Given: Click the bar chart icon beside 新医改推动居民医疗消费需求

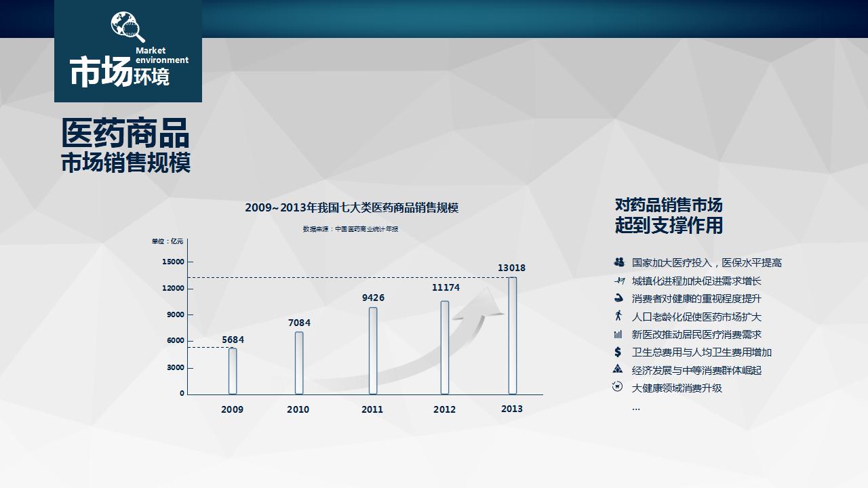Looking at the screenshot, I should pyautogui.click(x=618, y=334).
